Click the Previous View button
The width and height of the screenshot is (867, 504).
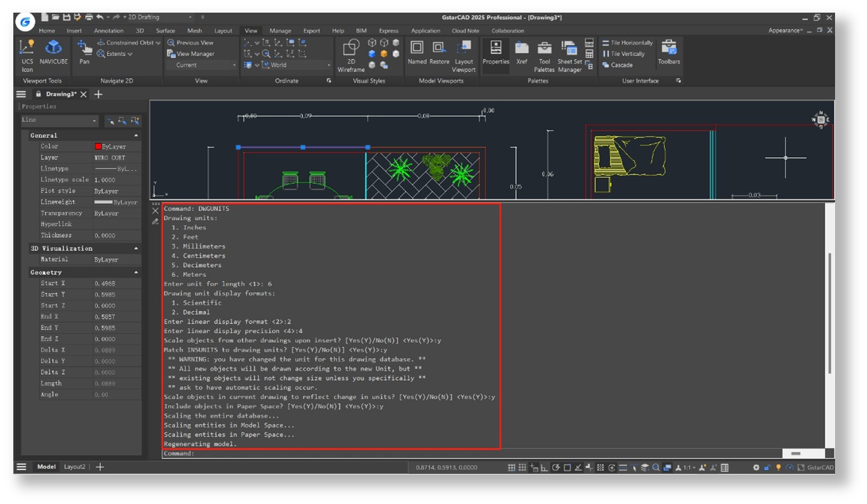click(x=191, y=43)
